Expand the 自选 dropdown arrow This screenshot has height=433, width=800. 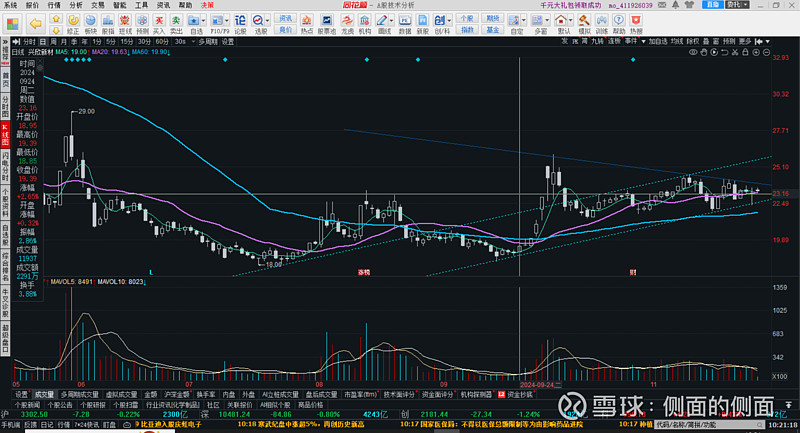pos(204,20)
